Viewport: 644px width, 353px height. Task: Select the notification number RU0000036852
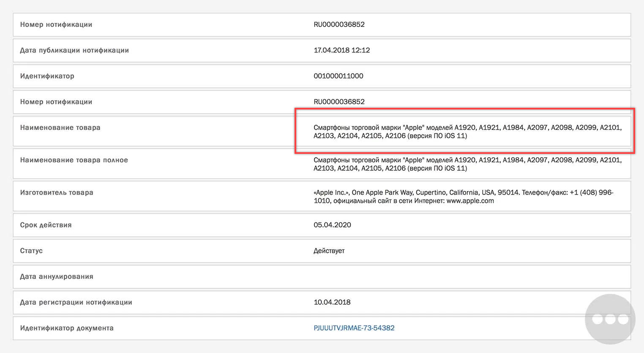pyautogui.click(x=339, y=25)
